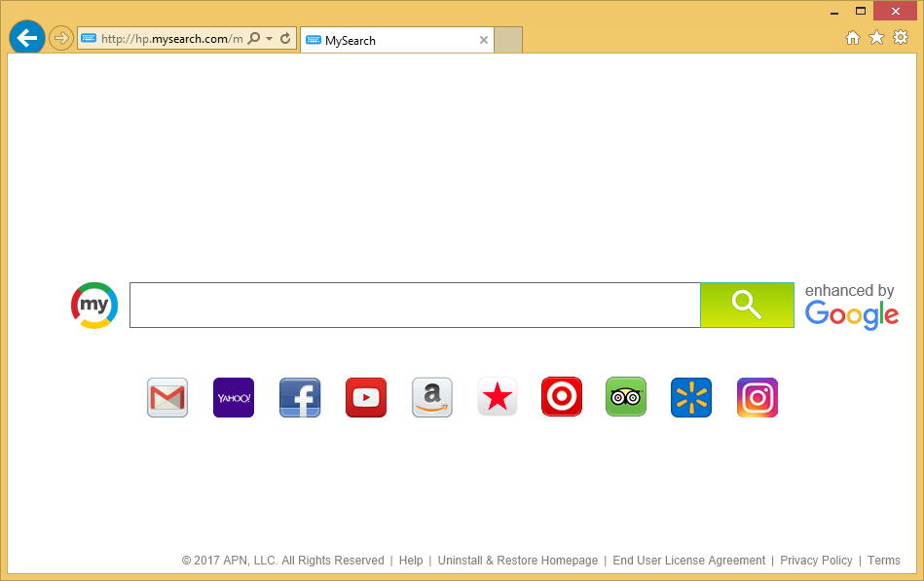Open the Macy's red star icon

pos(498,398)
